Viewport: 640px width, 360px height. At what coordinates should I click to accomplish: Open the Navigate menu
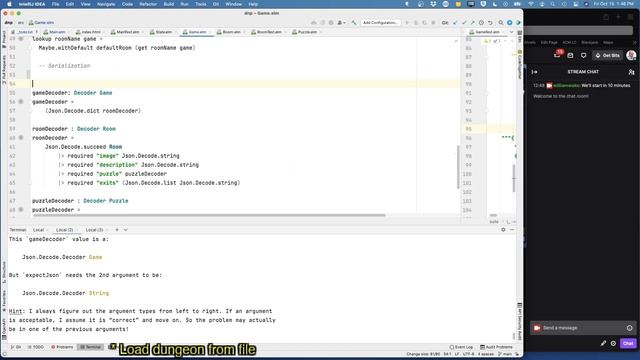click(106, 4)
